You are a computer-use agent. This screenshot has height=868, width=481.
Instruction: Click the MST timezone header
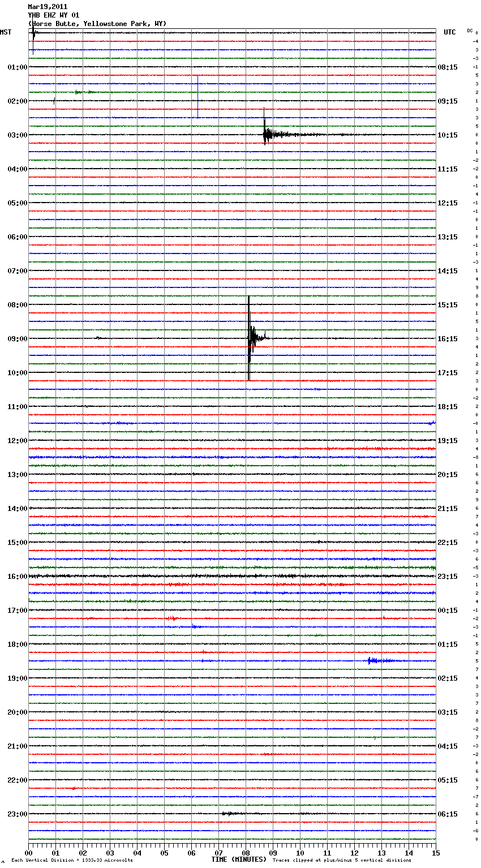[6, 32]
